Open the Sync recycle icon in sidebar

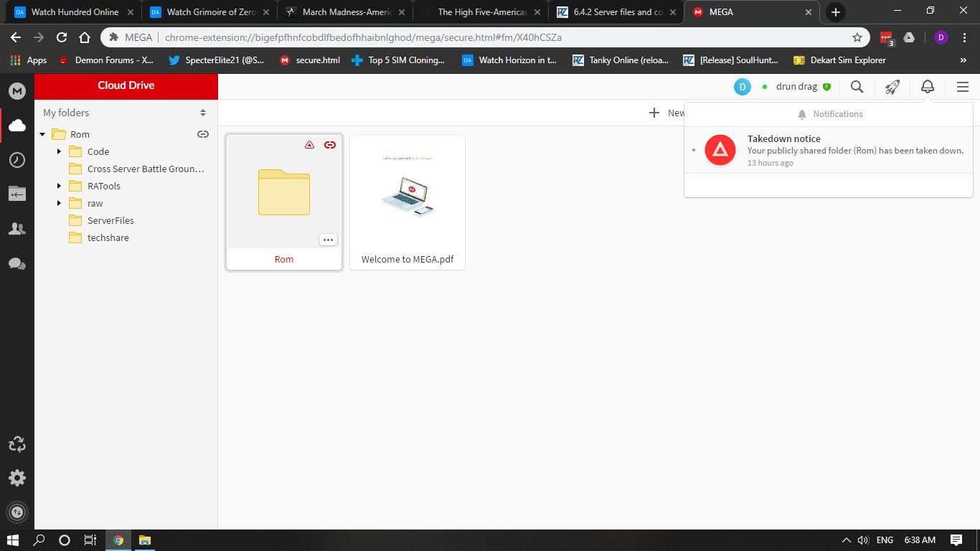point(17,444)
